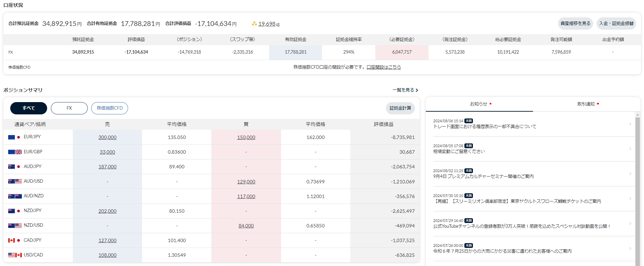Viewport: 644px width, 266px height.
Task: Click the 発注可能額 value 7,596,859
Action: pyautogui.click(x=561, y=52)
